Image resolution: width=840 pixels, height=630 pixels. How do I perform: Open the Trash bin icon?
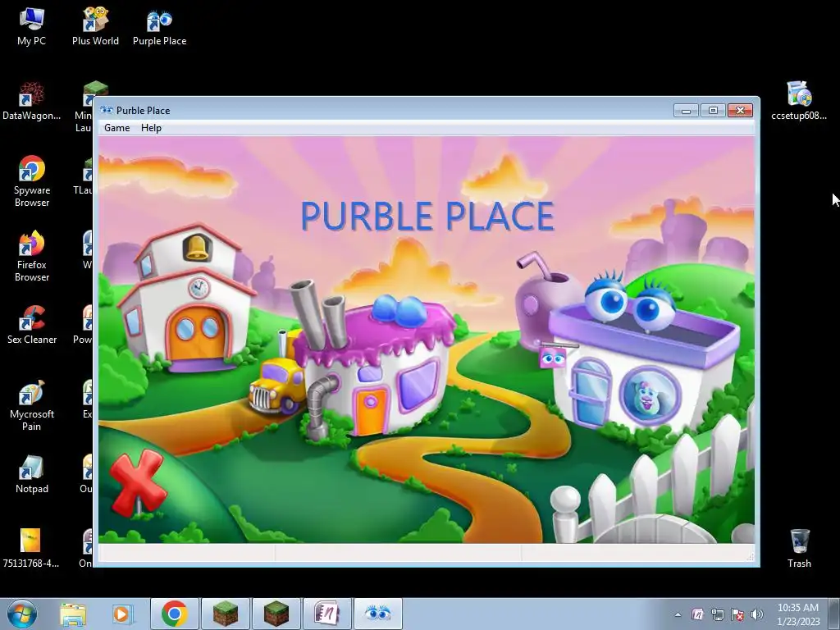pyautogui.click(x=799, y=548)
